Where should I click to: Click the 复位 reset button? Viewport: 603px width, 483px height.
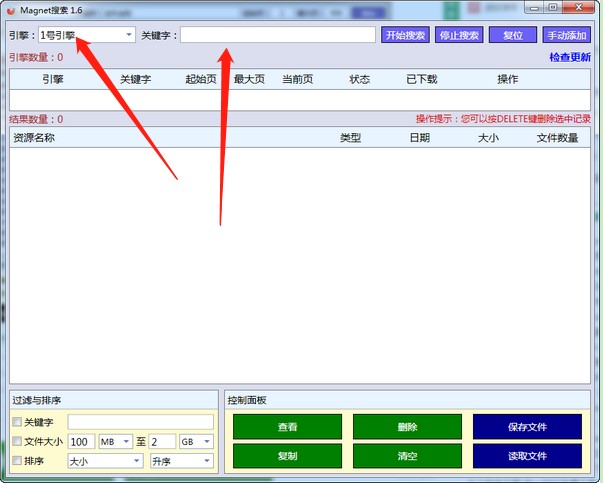point(512,35)
